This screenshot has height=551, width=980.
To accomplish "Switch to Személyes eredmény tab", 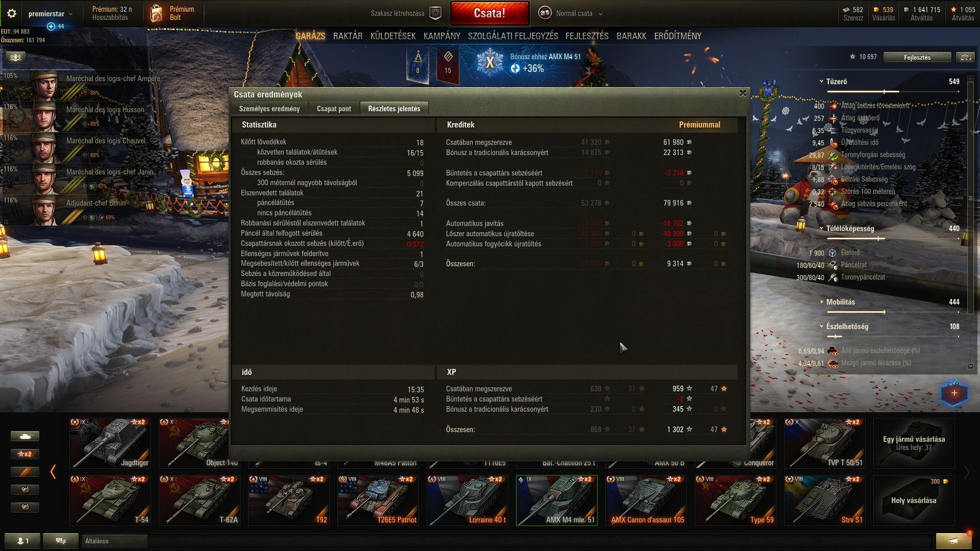I will pos(269,109).
